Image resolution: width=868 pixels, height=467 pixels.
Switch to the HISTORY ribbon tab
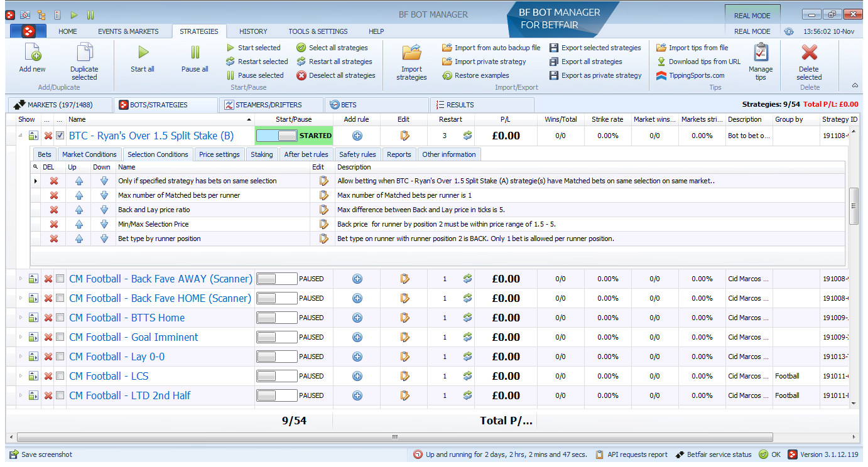click(x=253, y=31)
